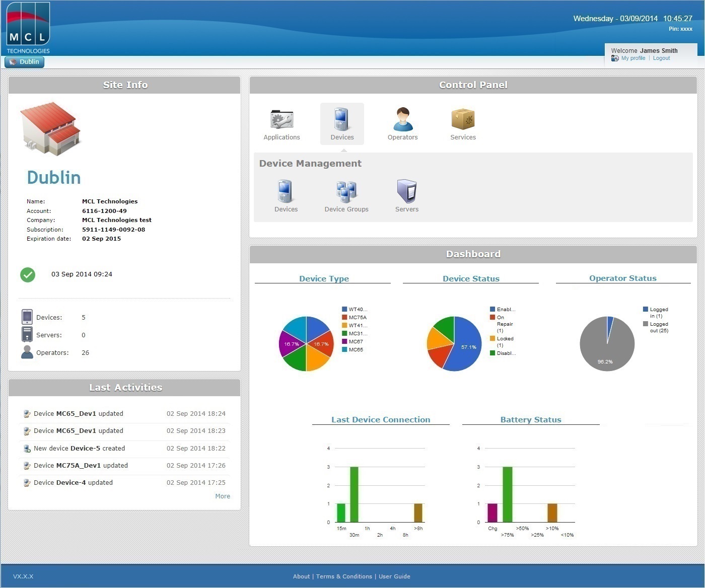Click the Chg bar in Battery Status
Screen dimensions: 705x588
492,513
